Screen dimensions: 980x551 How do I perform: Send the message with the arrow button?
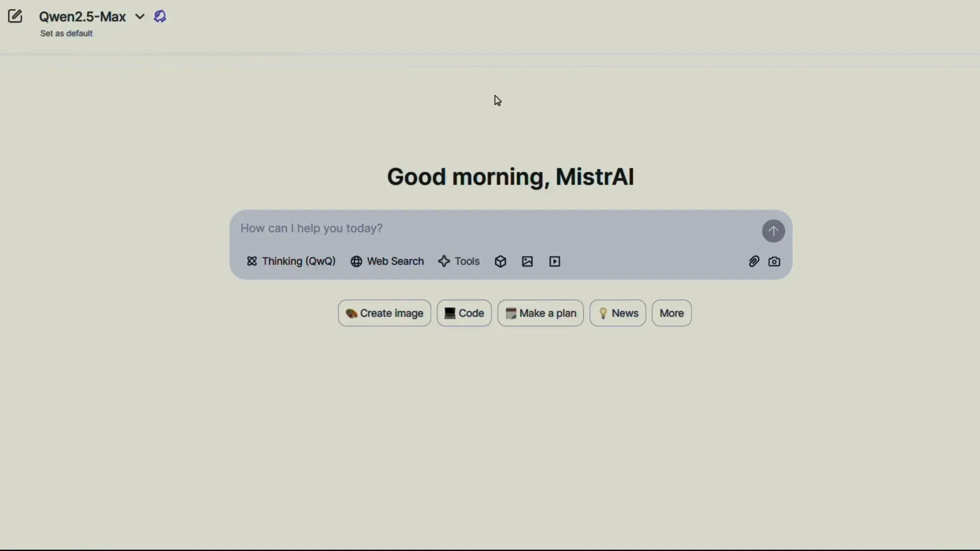pos(773,231)
